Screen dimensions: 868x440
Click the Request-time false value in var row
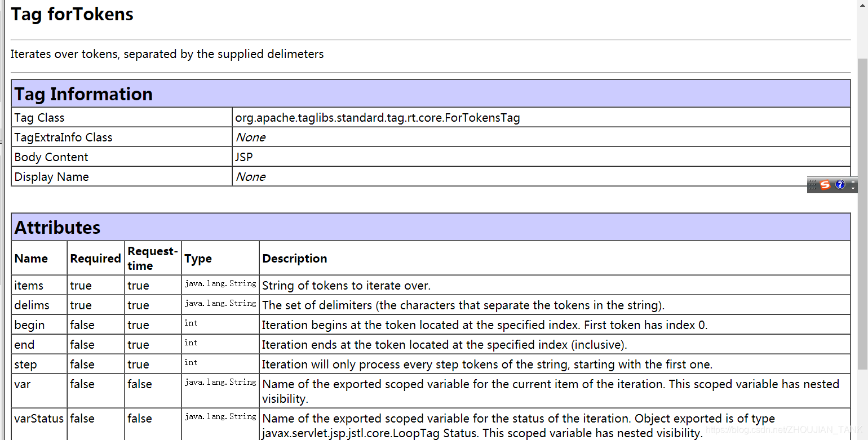140,384
